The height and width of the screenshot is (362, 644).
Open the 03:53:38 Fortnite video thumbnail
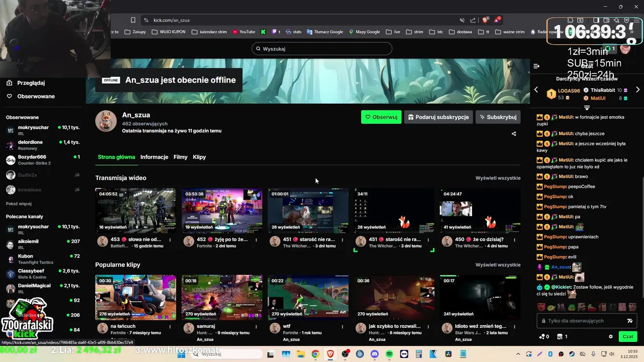[x=222, y=211]
